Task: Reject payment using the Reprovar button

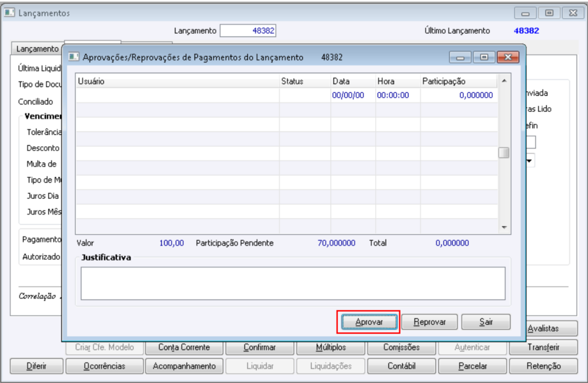Action: coord(429,322)
